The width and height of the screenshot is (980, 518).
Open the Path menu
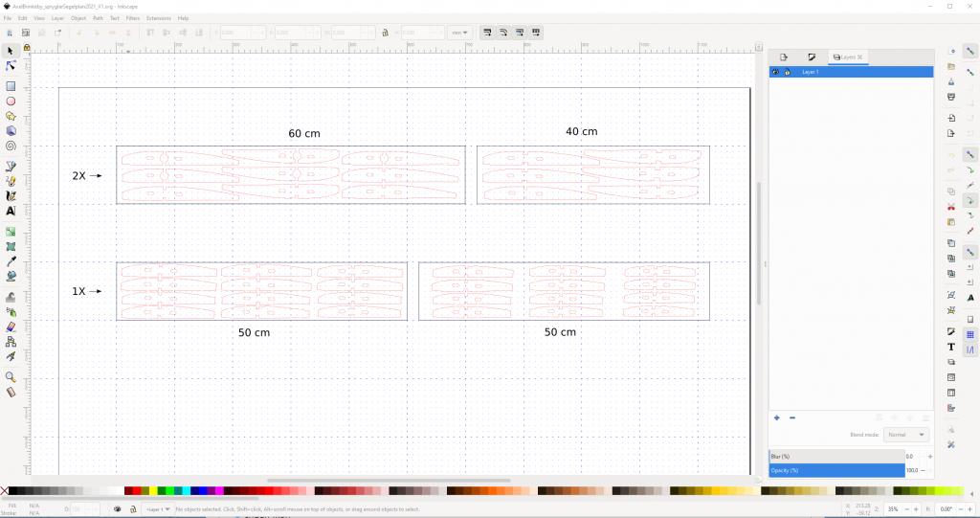point(98,18)
